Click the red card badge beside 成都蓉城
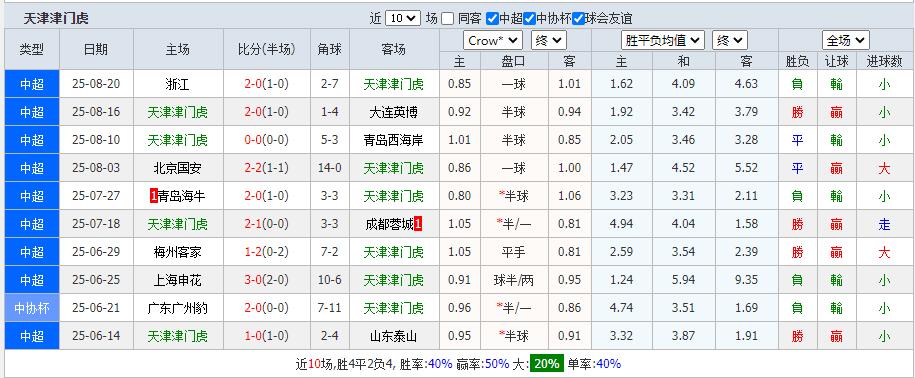This screenshot has width=915, height=378. [x=418, y=224]
